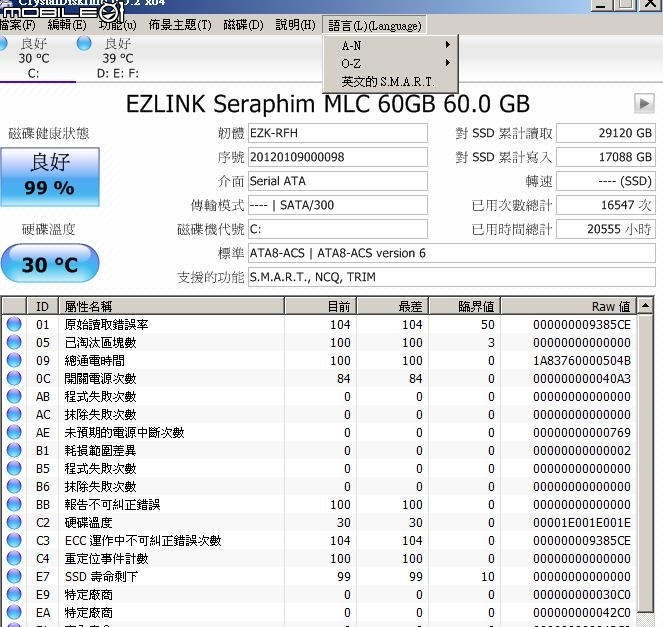Image resolution: width=663 pixels, height=627 pixels.
Task: Click power-on count 16547 次
Action: 606,205
